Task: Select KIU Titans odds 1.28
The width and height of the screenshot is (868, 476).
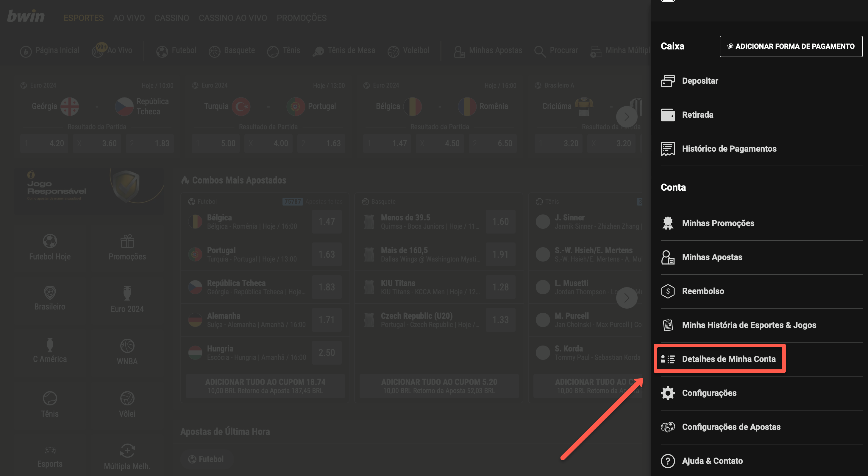Action: coord(500,287)
